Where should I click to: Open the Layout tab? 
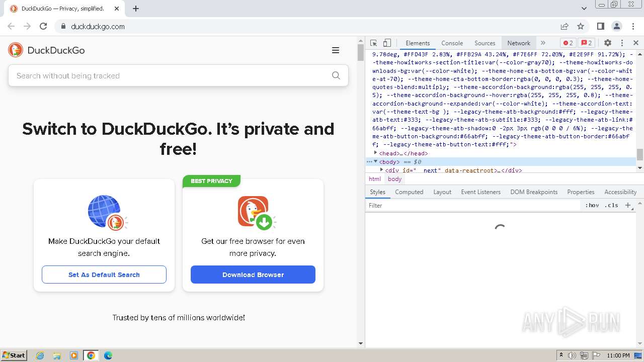[442, 192]
